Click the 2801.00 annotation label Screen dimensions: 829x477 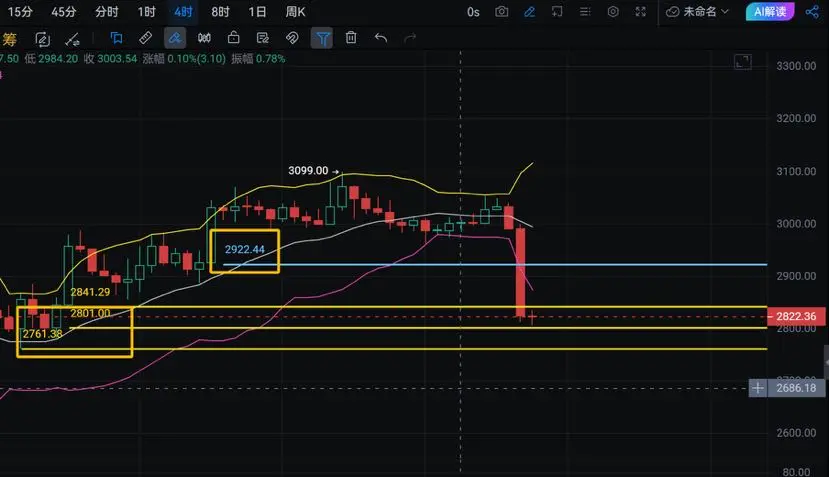(90, 313)
